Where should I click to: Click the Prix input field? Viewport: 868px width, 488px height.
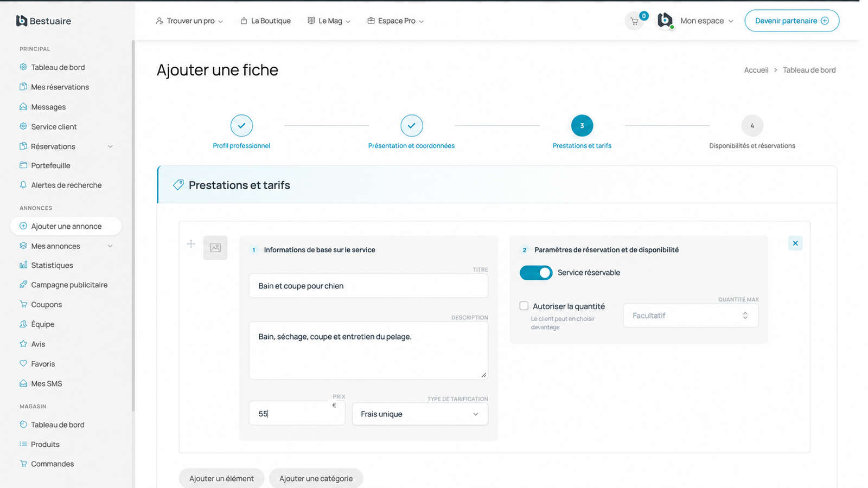(x=297, y=413)
